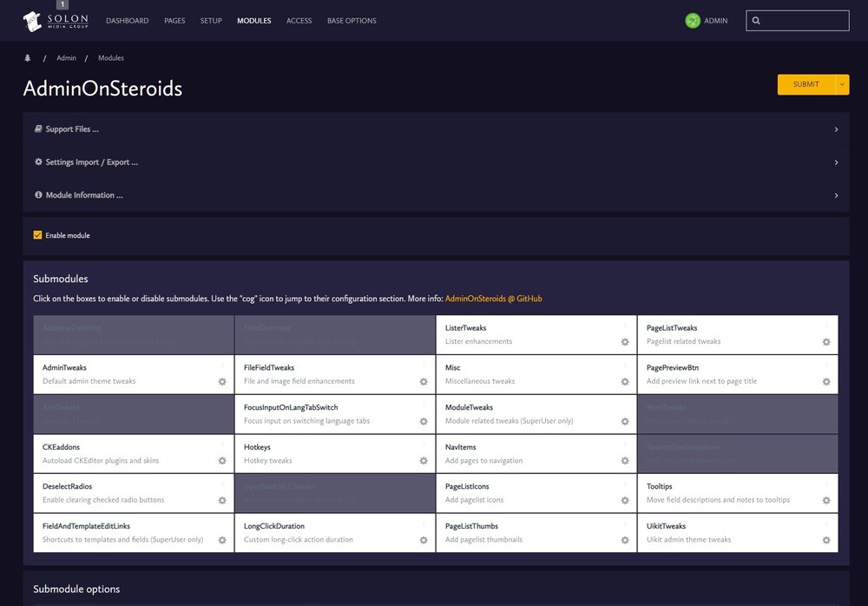Click the Tooltips submodule cog icon
The width and height of the screenshot is (868, 606).
click(825, 501)
